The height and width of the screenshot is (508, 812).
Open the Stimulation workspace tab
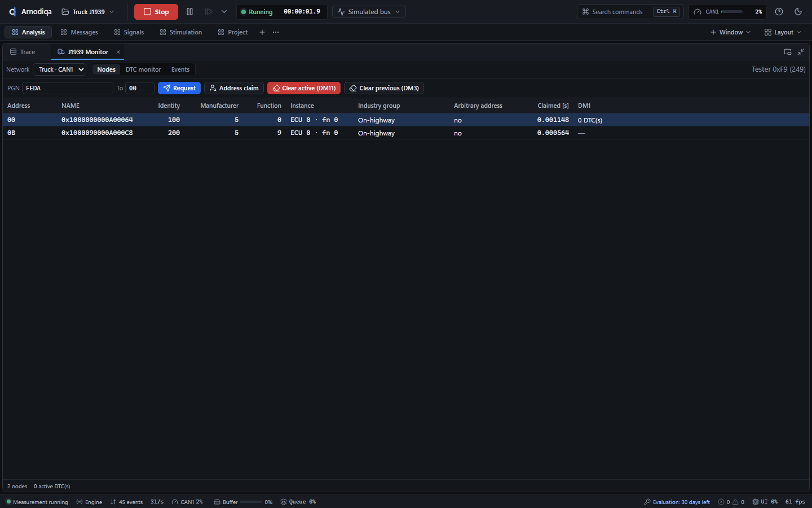pos(181,32)
